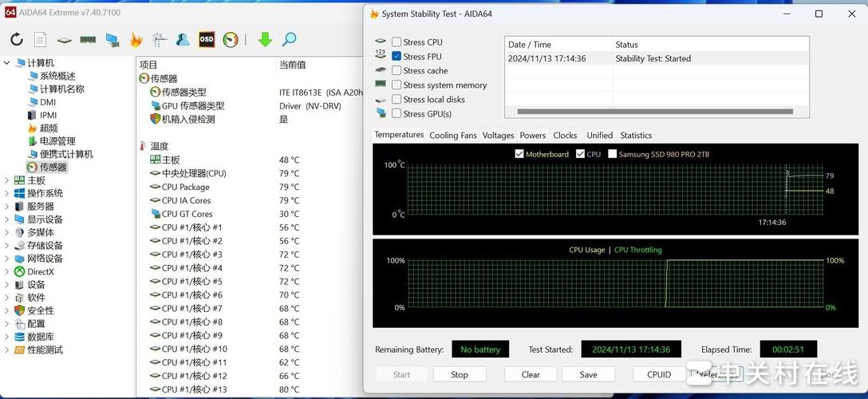The height and width of the screenshot is (399, 868).
Task: Expand the 网络设备 tree node
Action: point(6,259)
